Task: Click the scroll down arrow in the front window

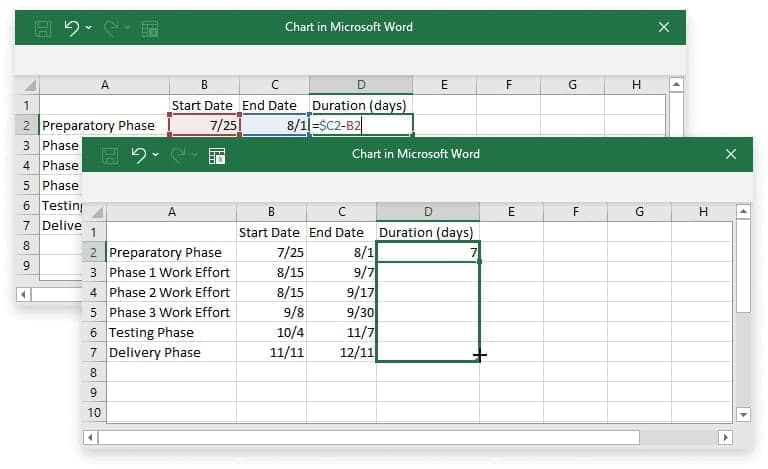Action: 743,415
